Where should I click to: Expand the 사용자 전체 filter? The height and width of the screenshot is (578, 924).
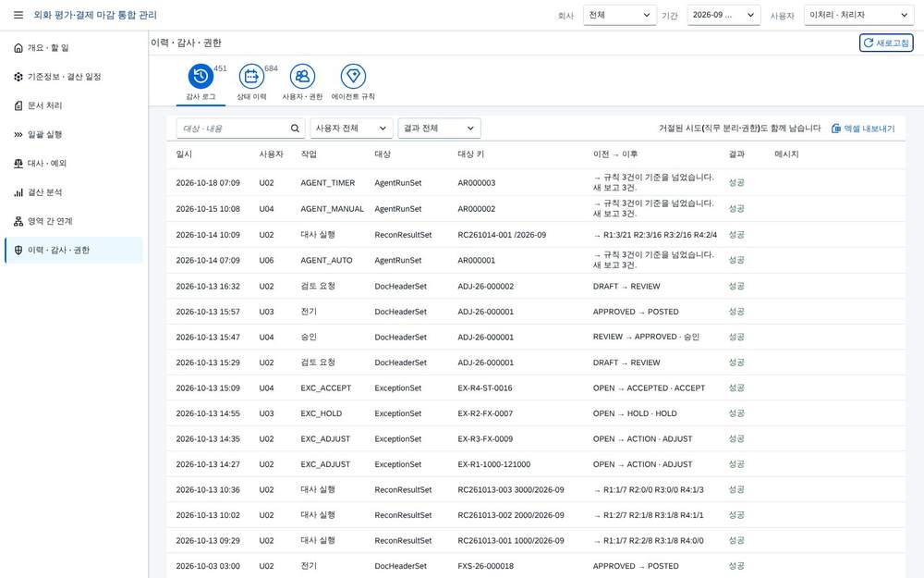click(x=351, y=128)
